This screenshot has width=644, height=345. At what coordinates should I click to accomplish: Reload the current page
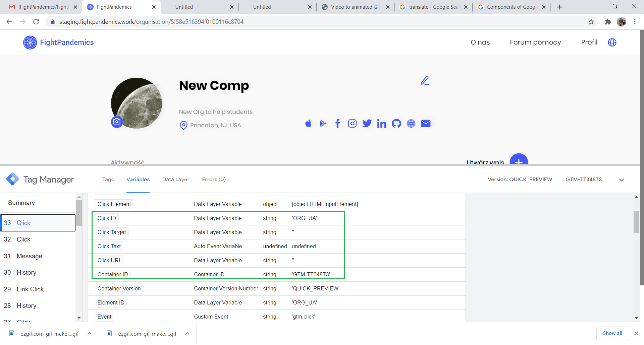36,22
